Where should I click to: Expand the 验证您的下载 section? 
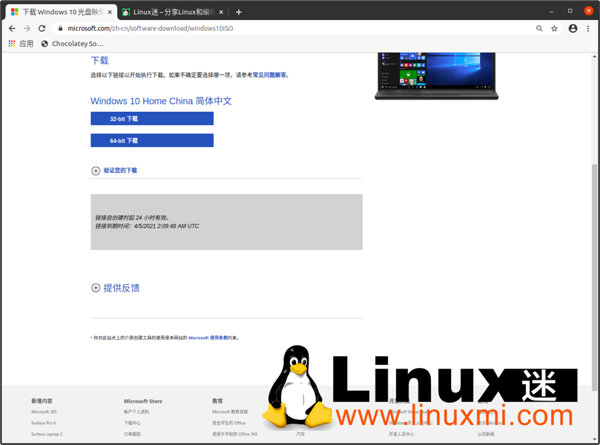[114, 171]
